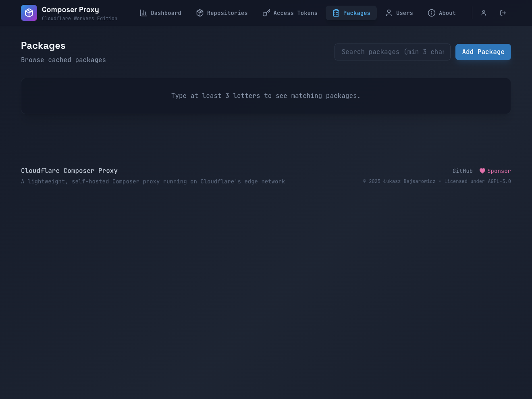Open the Users nav text label

pyautogui.click(x=404, y=13)
